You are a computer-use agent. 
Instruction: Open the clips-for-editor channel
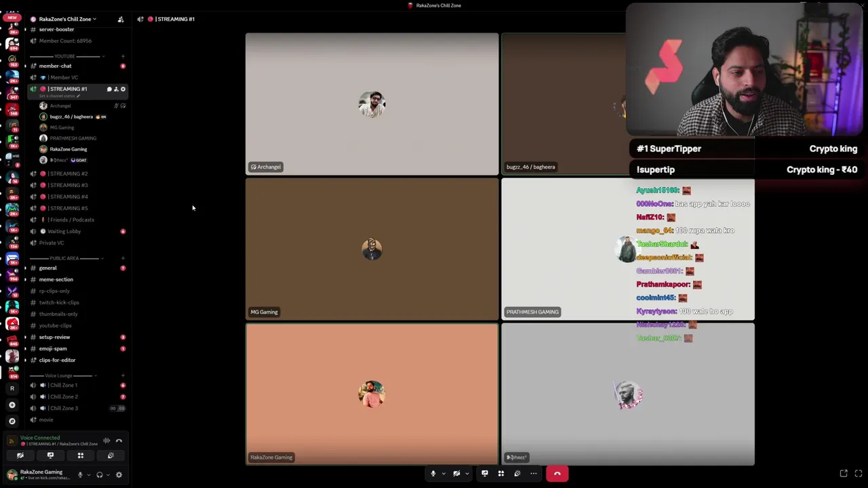(57, 360)
